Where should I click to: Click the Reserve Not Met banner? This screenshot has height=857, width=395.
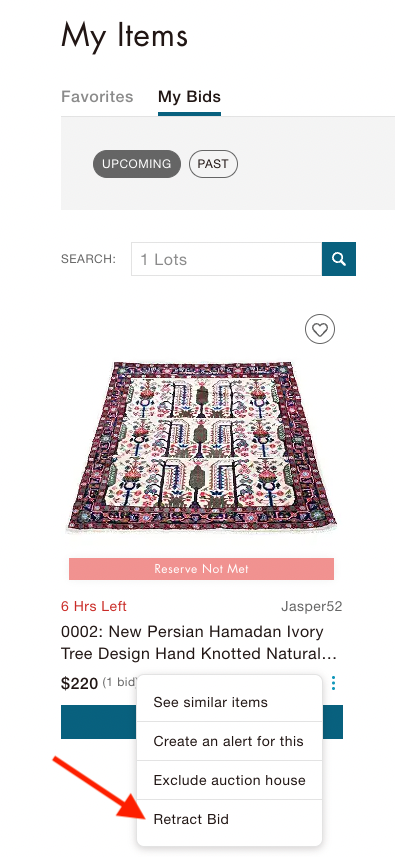click(x=202, y=569)
